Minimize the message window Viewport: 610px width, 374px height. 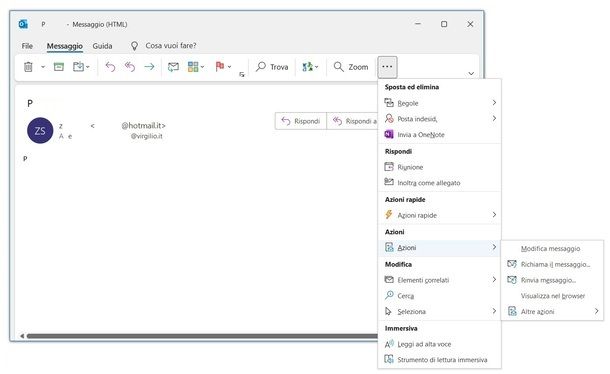point(418,24)
